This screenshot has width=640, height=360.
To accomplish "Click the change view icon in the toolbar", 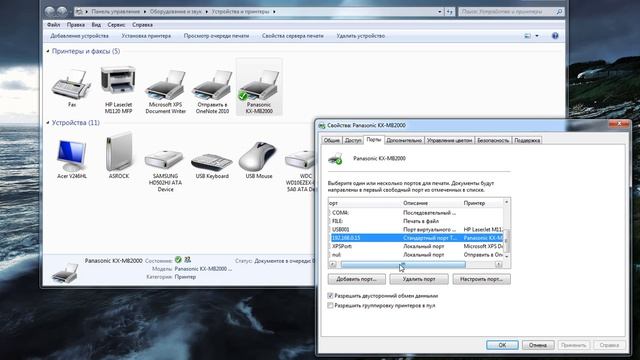I will (x=527, y=36).
